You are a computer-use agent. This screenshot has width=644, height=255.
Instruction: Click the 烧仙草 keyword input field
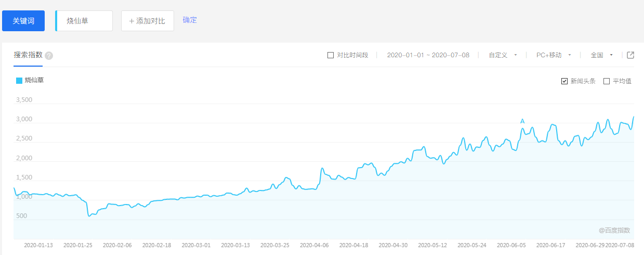84,21
